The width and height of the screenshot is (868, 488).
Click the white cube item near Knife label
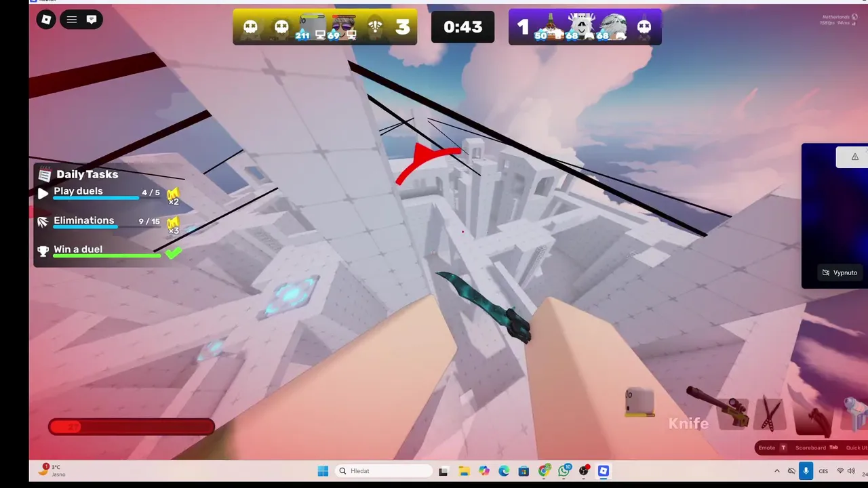[x=640, y=402]
